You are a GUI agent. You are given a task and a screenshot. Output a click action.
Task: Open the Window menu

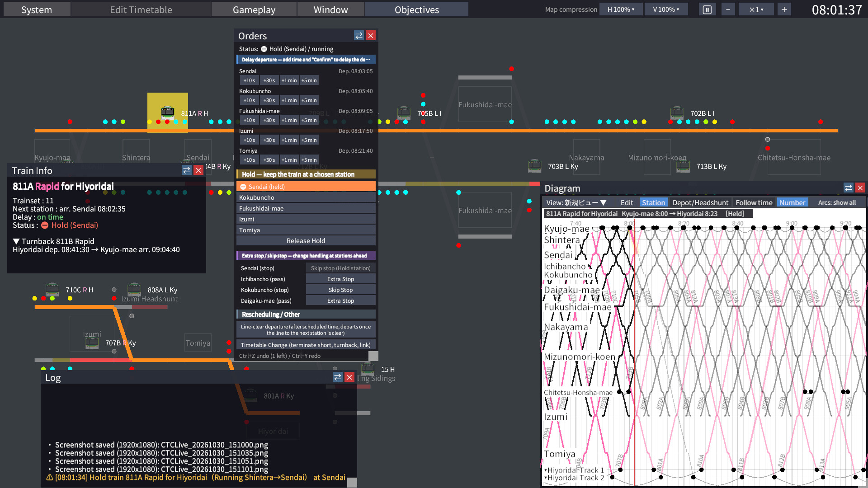point(331,9)
